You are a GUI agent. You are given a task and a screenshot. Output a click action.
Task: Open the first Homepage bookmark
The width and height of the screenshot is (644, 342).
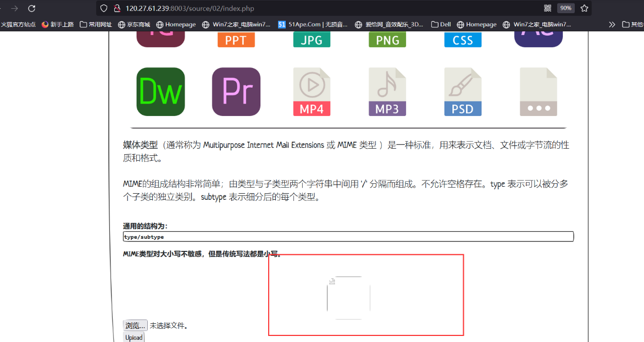[x=176, y=25]
